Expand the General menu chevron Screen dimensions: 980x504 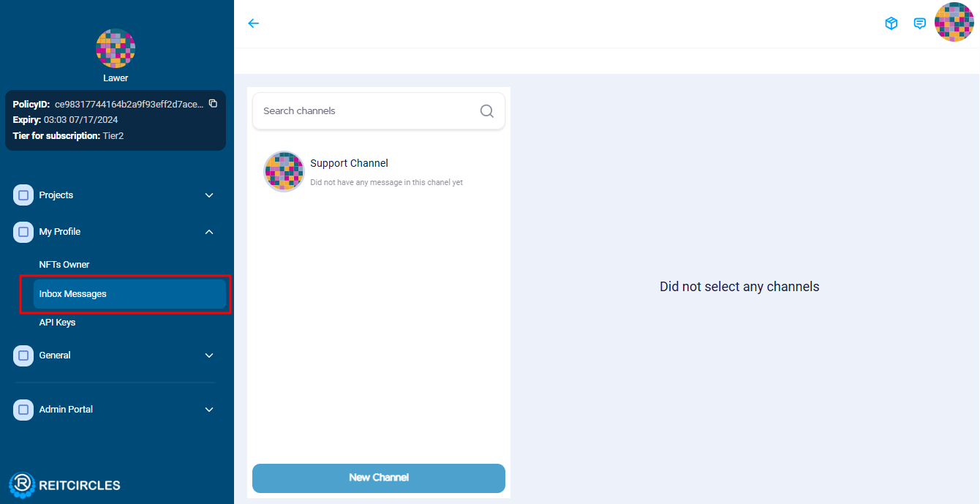(x=209, y=356)
